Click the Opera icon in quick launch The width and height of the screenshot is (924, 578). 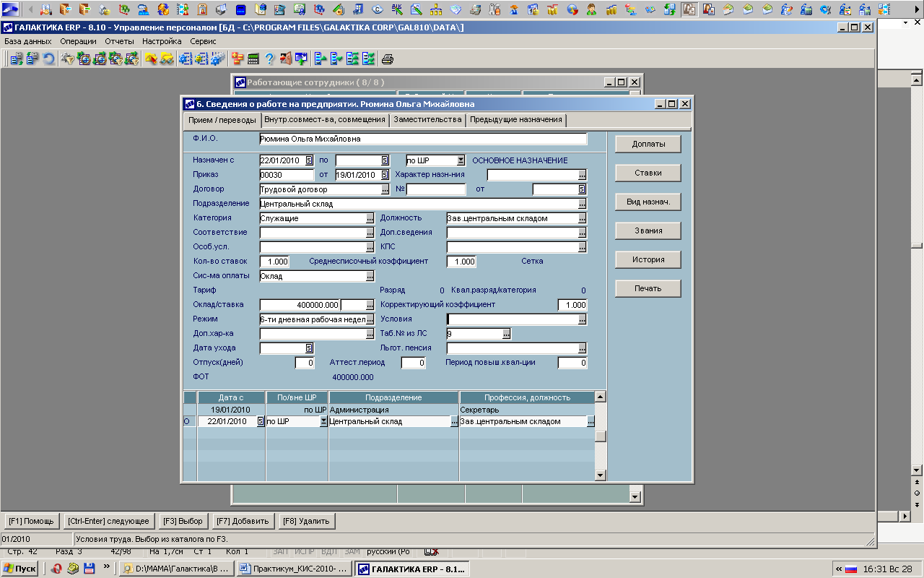(56, 569)
